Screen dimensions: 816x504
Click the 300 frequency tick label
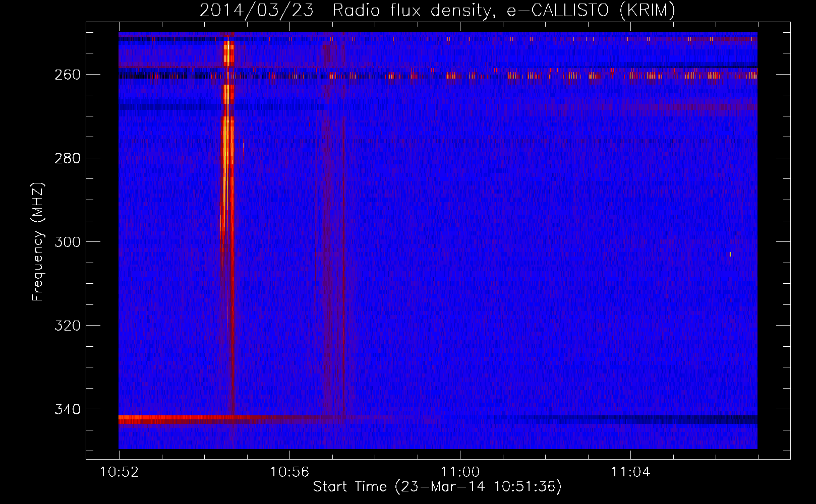coord(68,242)
